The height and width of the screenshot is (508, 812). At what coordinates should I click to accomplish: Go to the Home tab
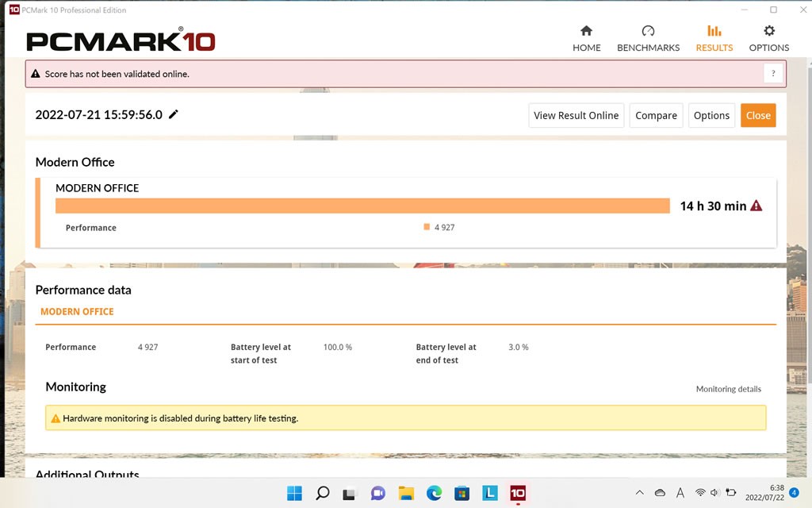[x=586, y=38]
